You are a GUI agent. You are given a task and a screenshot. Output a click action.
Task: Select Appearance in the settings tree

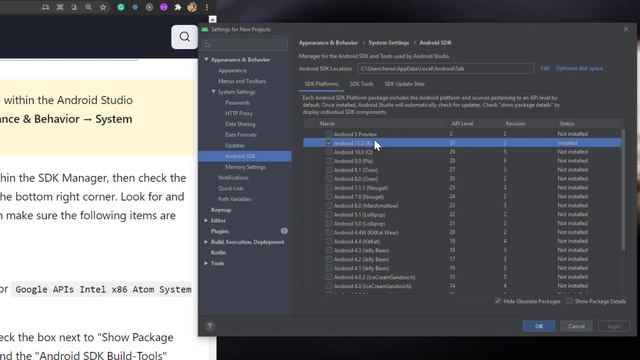pos(232,70)
